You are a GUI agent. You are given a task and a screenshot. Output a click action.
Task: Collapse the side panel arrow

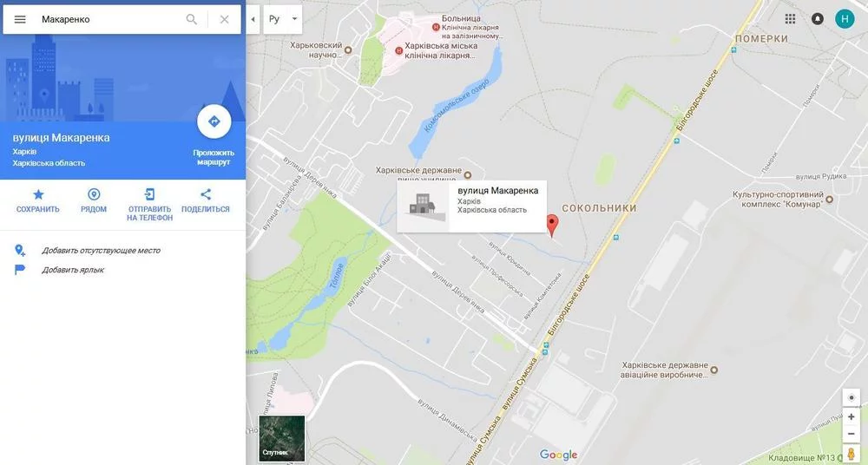(253, 19)
